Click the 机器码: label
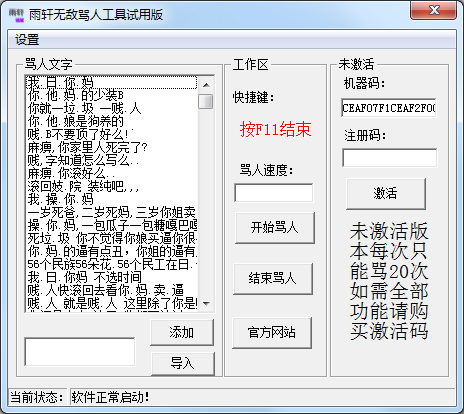 pos(364,83)
